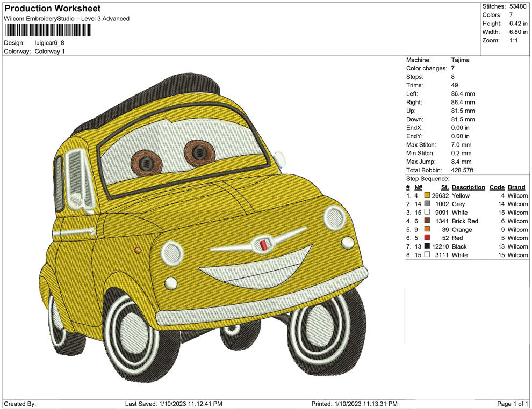Click the Min Stitch value '0.2 mm'
This screenshot has width=532, height=409.
click(x=461, y=153)
